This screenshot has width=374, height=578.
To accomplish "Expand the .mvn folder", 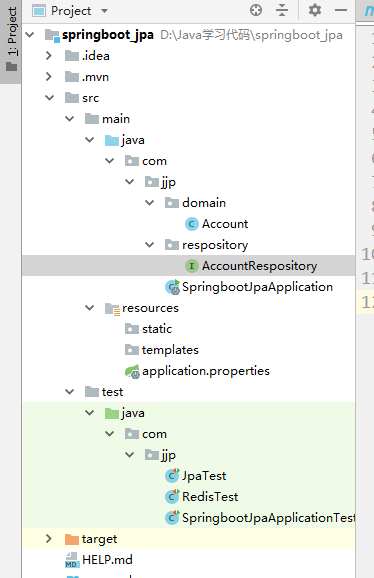I will tap(49, 77).
